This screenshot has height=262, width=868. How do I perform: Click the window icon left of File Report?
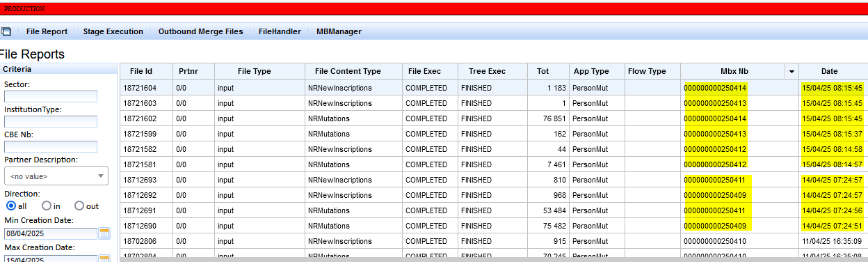(x=6, y=31)
